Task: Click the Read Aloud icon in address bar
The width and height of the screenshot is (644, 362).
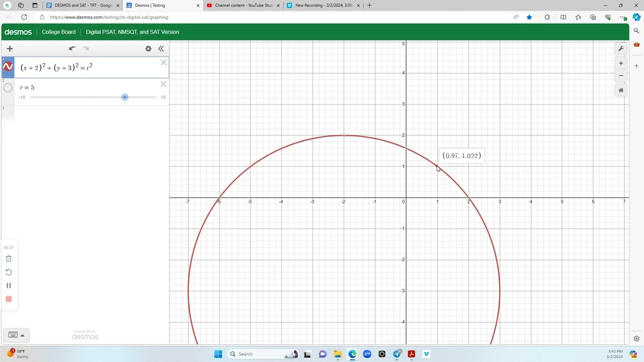Action: point(516,17)
